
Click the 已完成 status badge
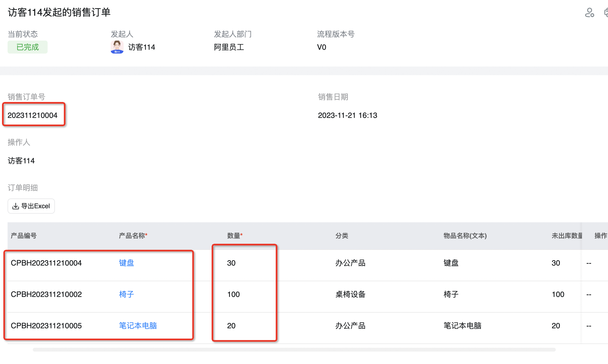point(28,47)
